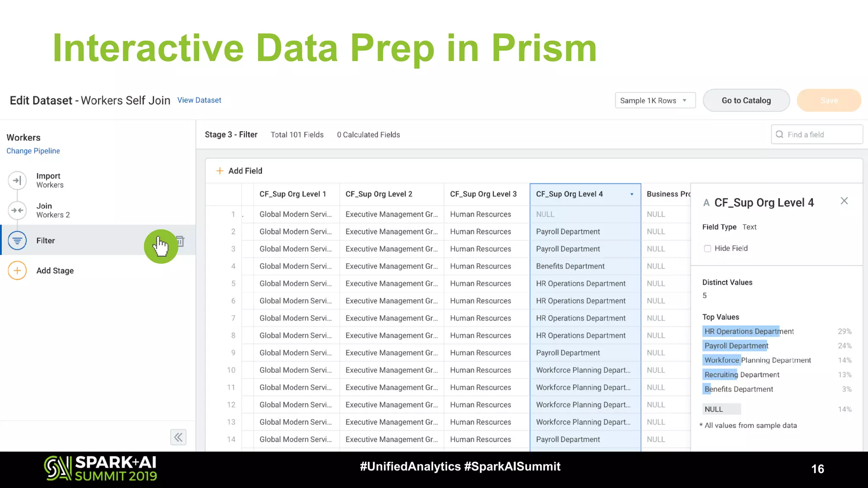Click row 9 Global Modern Servi... cell

click(297, 353)
